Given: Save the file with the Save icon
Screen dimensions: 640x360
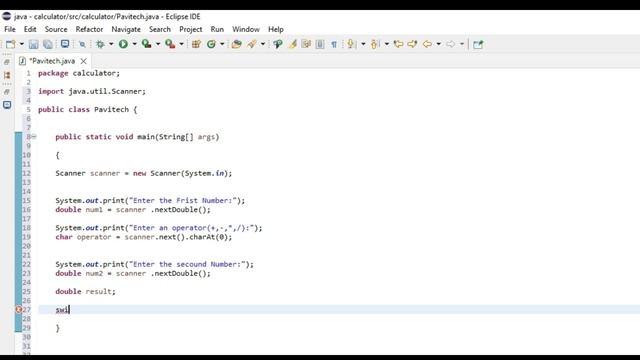Looking at the screenshot, I should (x=34, y=44).
